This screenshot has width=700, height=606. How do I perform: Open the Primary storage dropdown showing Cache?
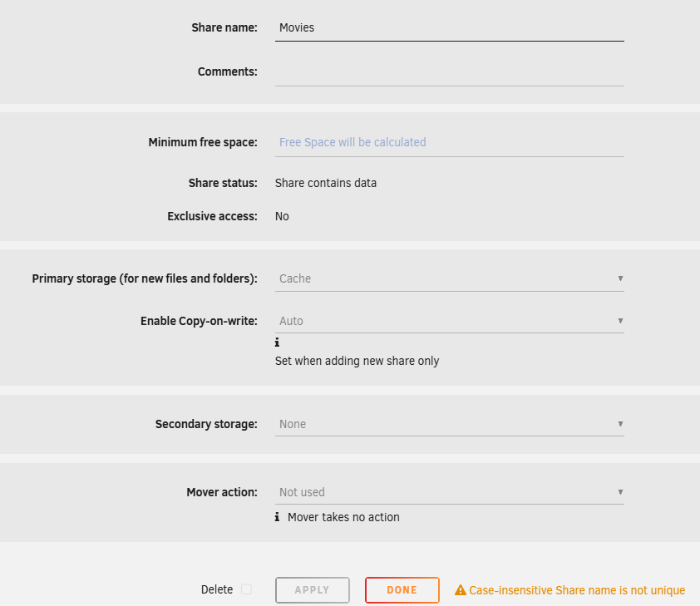pos(449,278)
